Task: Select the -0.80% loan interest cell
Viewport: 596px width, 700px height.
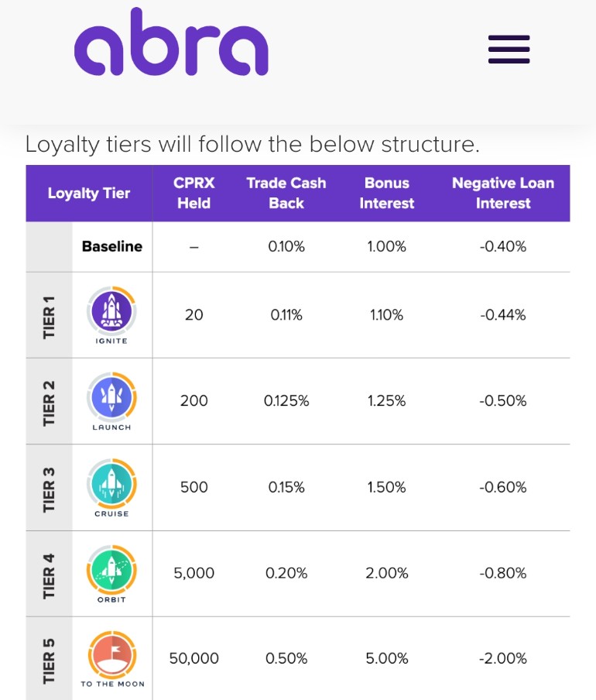Action: coord(503,573)
